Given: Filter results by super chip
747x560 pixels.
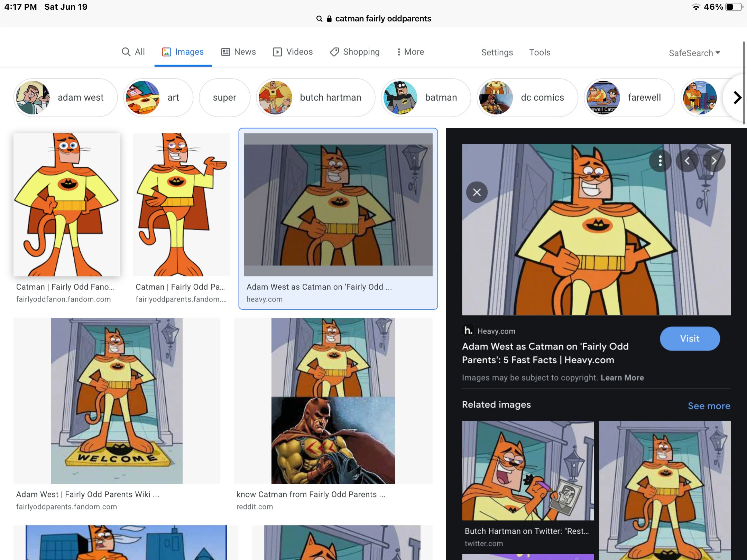Looking at the screenshot, I should 224,97.
